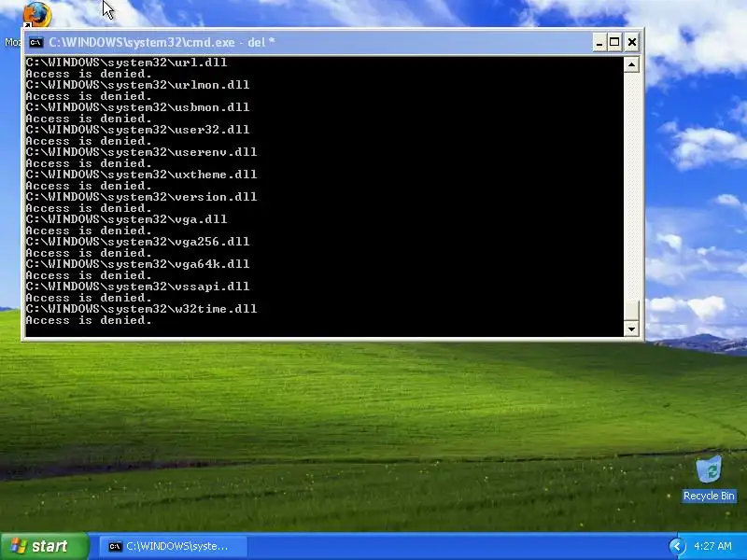Screen dimensions: 747x560
Task: Click the line C:\WINDOWS\system32\uxtheme.dll
Action: [142, 175]
